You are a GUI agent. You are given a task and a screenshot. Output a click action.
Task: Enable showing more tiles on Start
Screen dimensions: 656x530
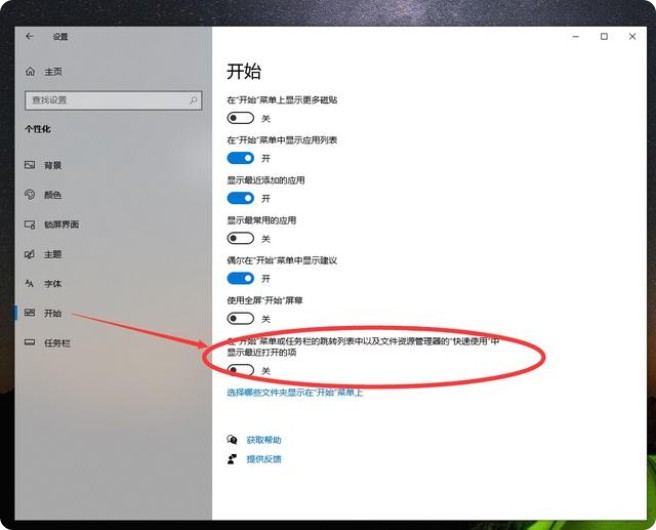(240, 118)
